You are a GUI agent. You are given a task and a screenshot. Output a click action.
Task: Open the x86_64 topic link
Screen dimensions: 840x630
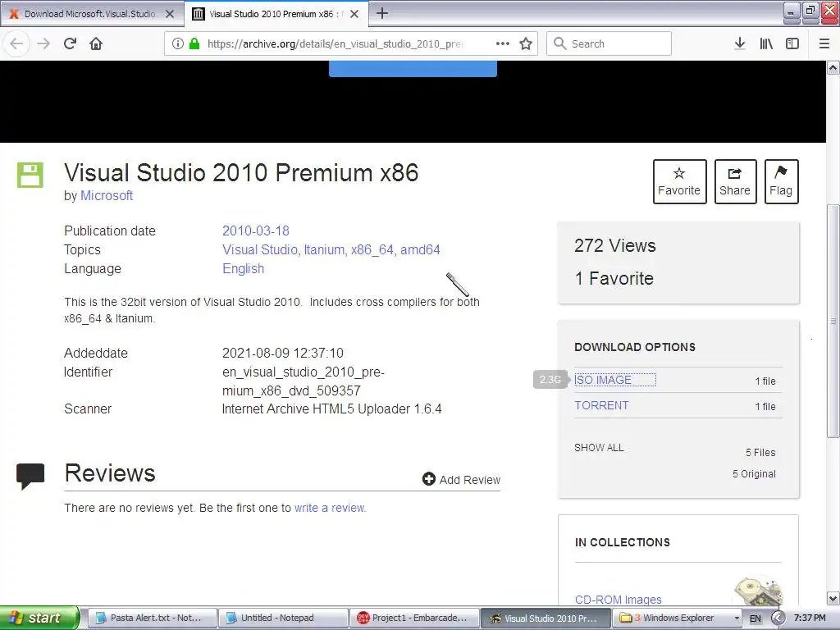[372, 249]
